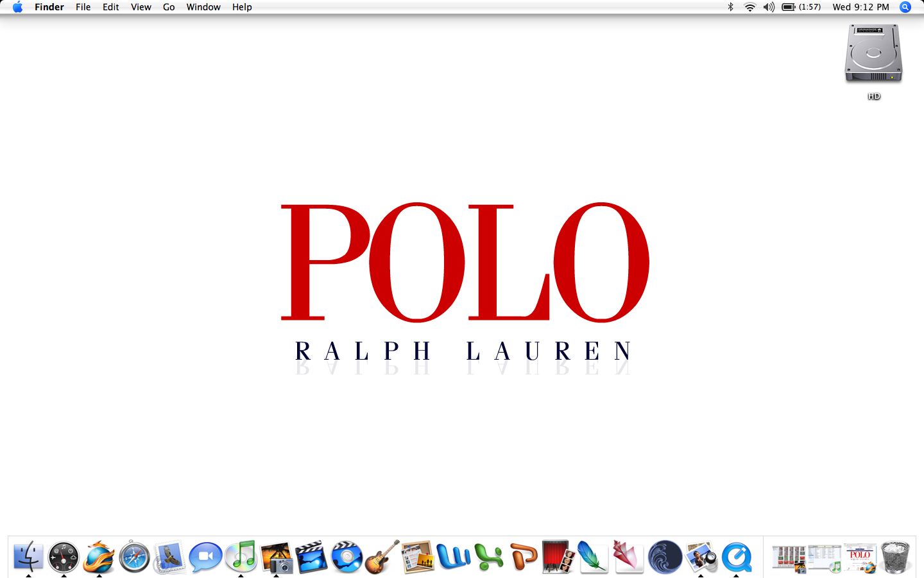Click the Wed 9:12 PM clock
This screenshot has width=924, height=578.
coord(860,7)
